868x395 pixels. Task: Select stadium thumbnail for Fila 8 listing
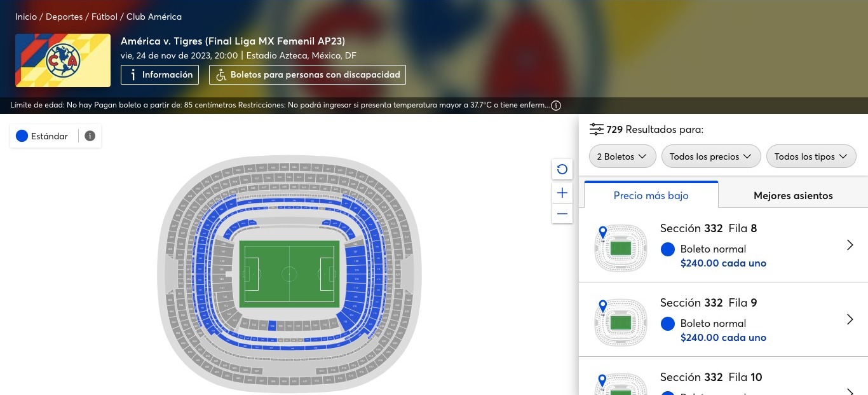[620, 247]
